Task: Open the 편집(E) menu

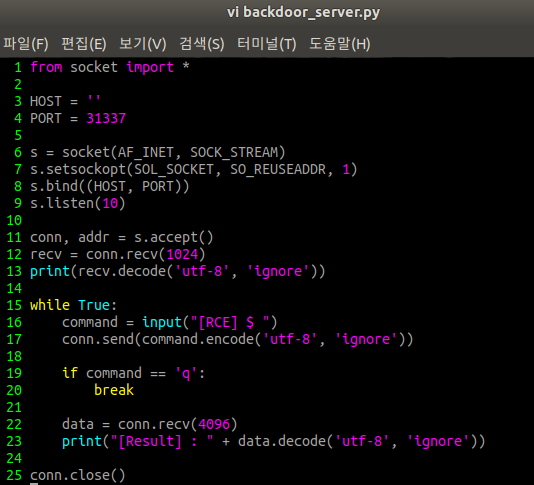Action: point(84,44)
